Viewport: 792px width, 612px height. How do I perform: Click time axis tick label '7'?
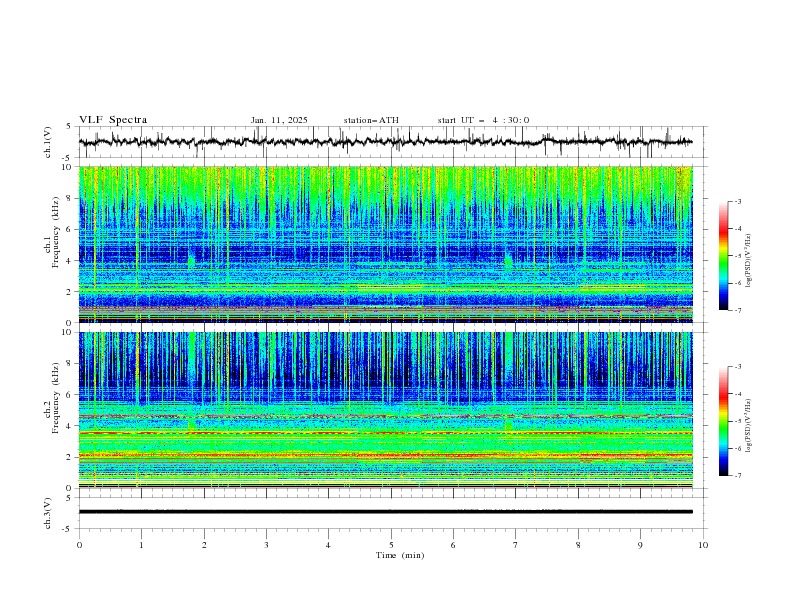point(516,545)
